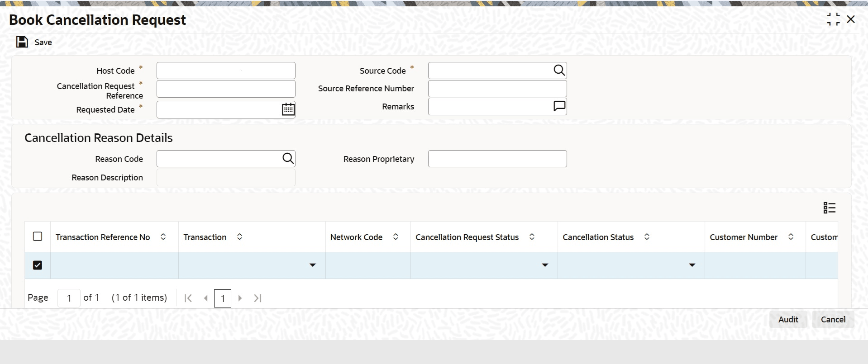Click the Host Code input field
868x364 pixels.
click(226, 71)
